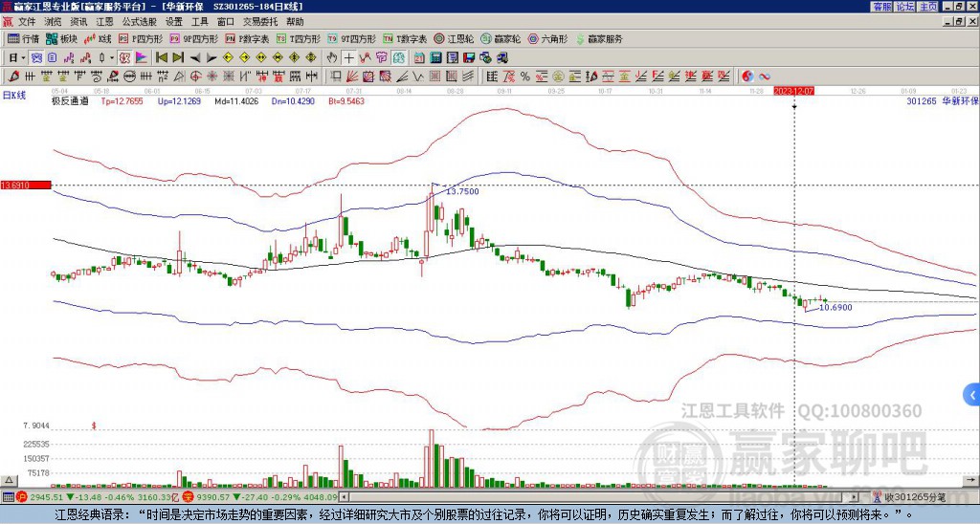Click the blue side-panel collapse arrow

[x=972, y=395]
